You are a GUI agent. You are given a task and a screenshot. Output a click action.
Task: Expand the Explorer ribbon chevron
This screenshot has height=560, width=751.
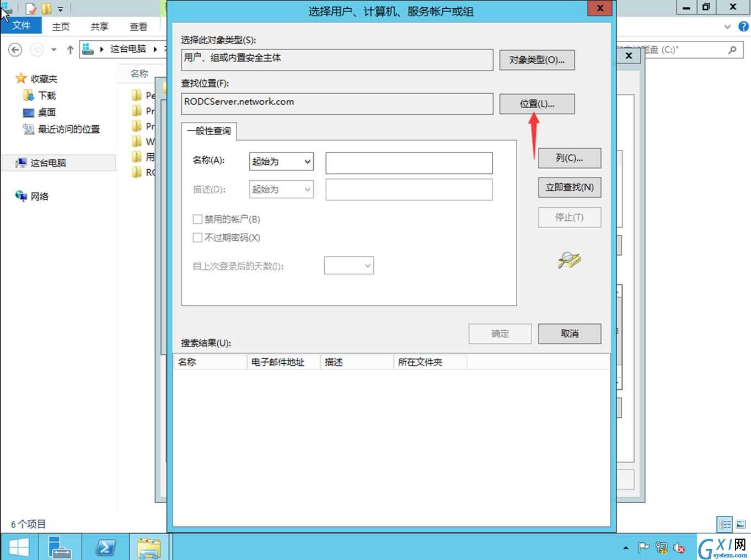[x=727, y=26]
